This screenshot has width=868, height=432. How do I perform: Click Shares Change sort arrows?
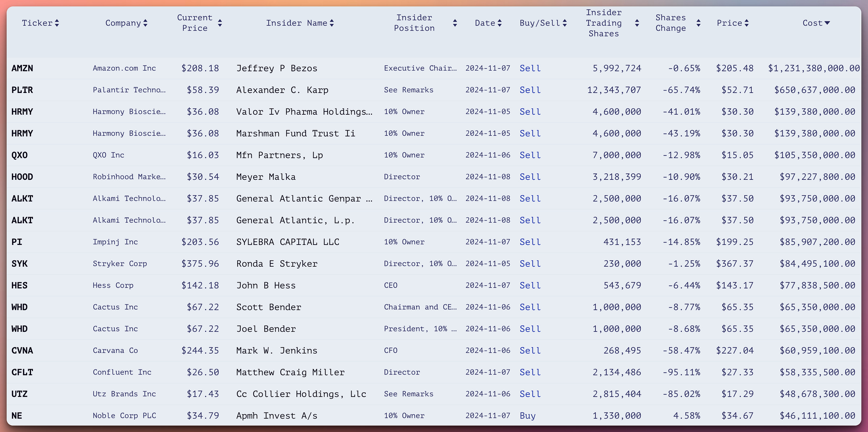point(699,23)
